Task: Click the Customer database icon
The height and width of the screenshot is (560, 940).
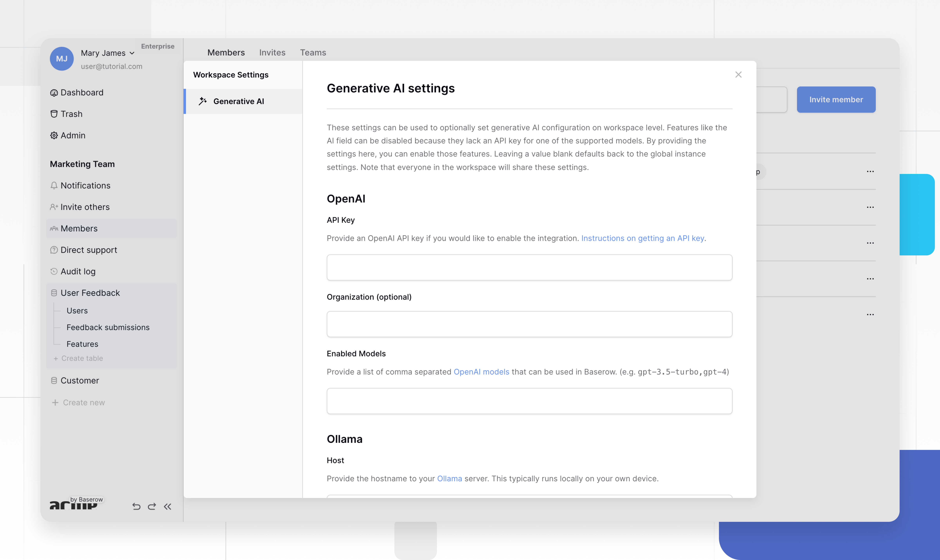Action: click(x=54, y=381)
